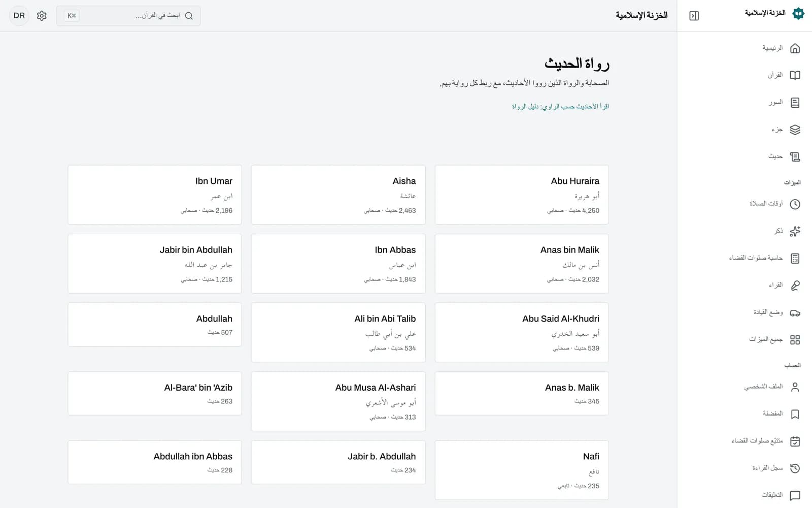Open the Dhikr sparkles icon
This screenshot has width=812, height=508.
(795, 231)
